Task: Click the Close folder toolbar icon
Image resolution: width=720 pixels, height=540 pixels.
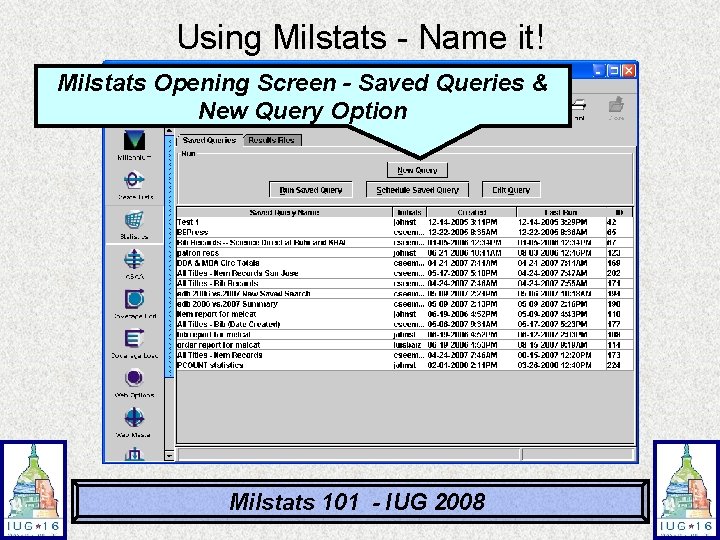Action: coord(616,108)
